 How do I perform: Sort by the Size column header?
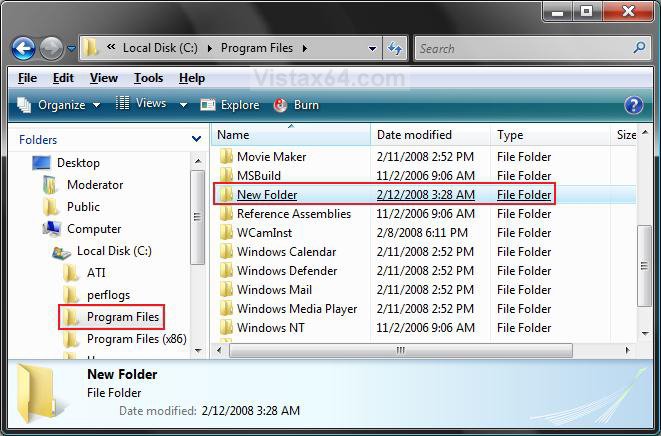coord(626,135)
